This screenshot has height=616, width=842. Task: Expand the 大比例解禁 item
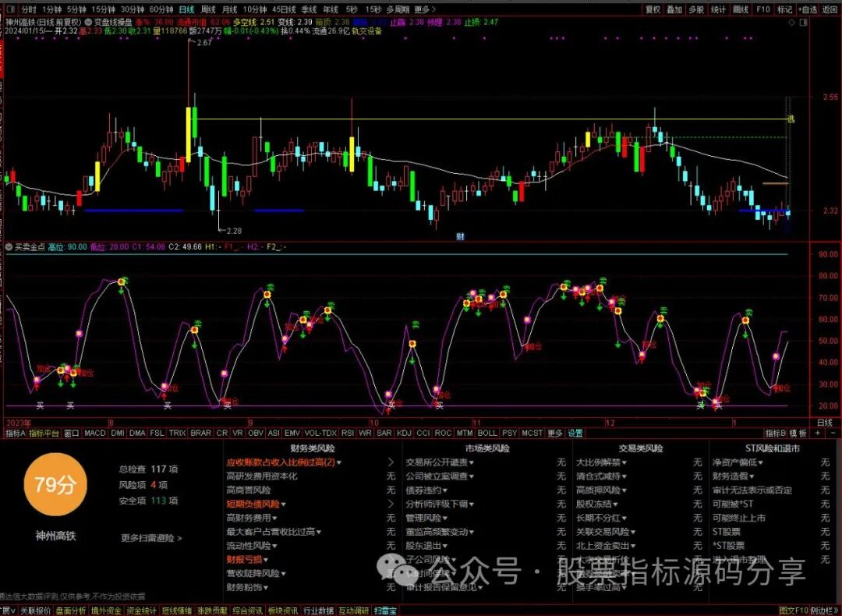(x=601, y=462)
